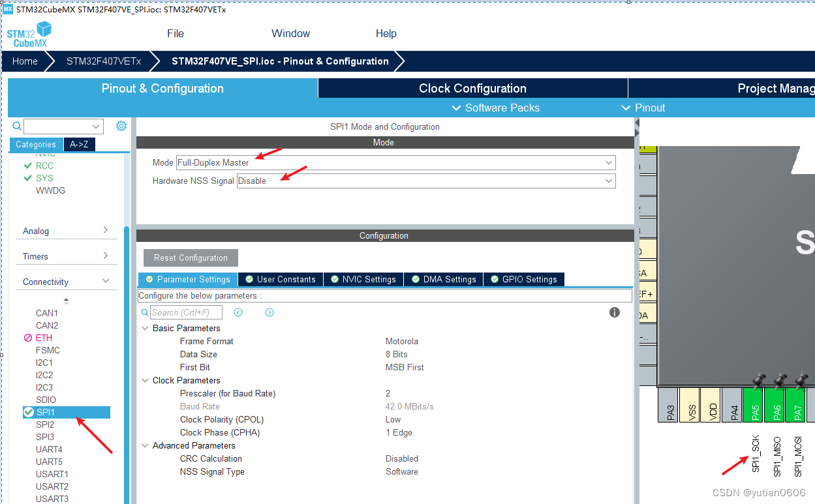Select the PA5 pin on chip

coord(754,404)
